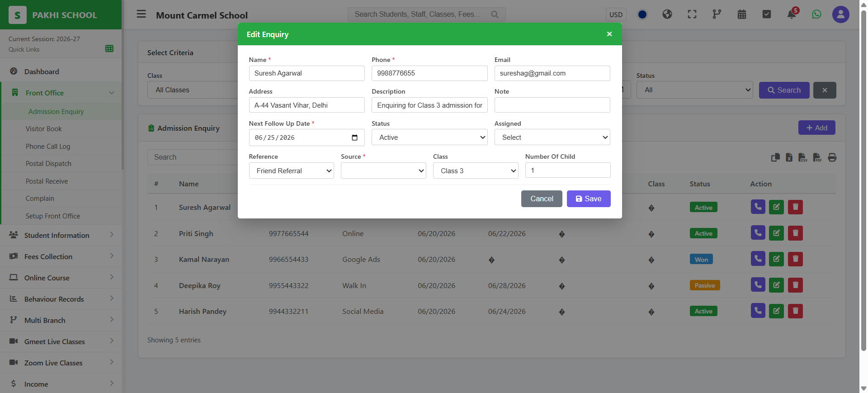This screenshot has height=393, width=868.
Task: Click the empty Note input field
Action: (552, 105)
